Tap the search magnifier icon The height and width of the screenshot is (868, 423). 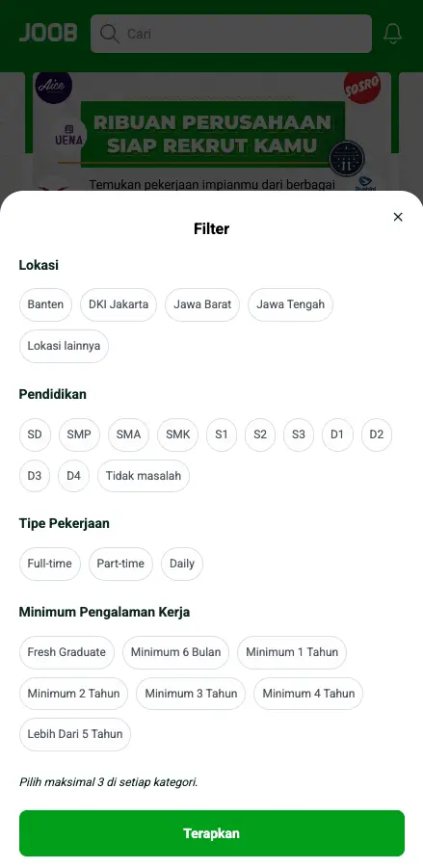point(110,34)
